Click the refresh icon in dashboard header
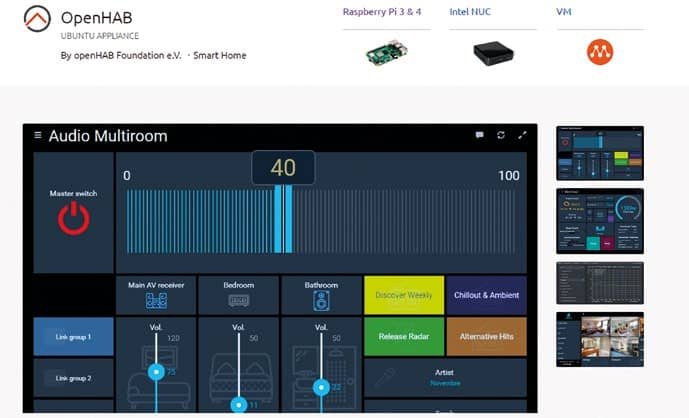This screenshot has width=689, height=418. [501, 135]
